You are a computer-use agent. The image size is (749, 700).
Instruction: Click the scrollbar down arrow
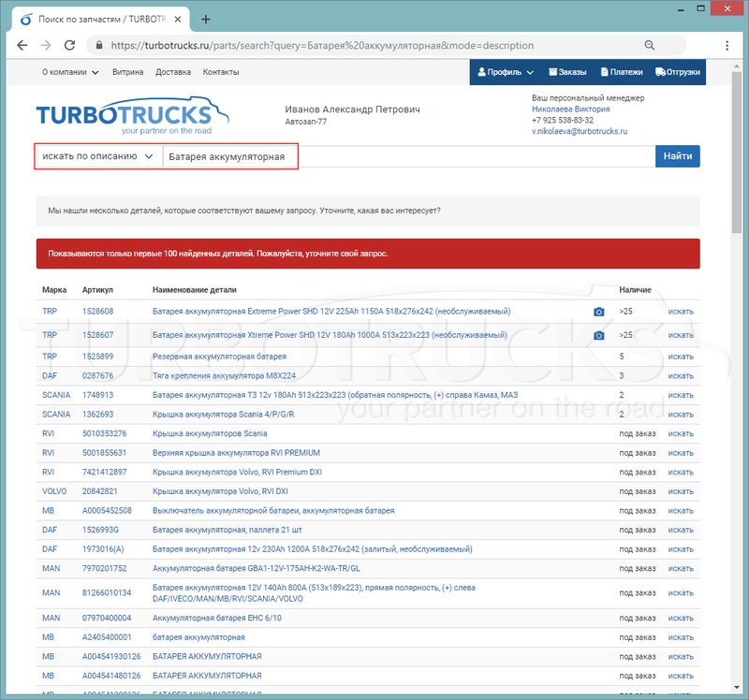[736, 688]
